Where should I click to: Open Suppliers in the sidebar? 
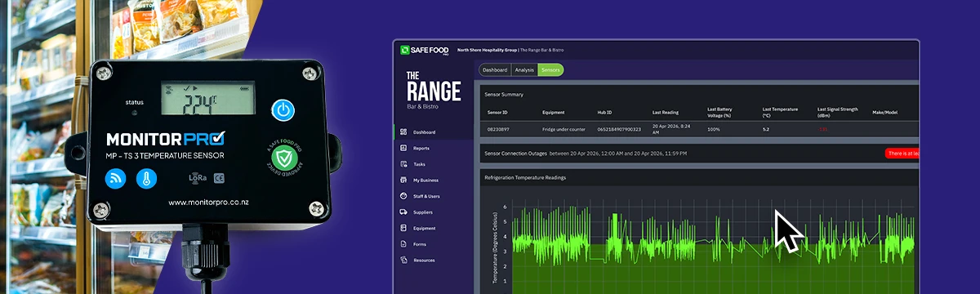(423, 212)
